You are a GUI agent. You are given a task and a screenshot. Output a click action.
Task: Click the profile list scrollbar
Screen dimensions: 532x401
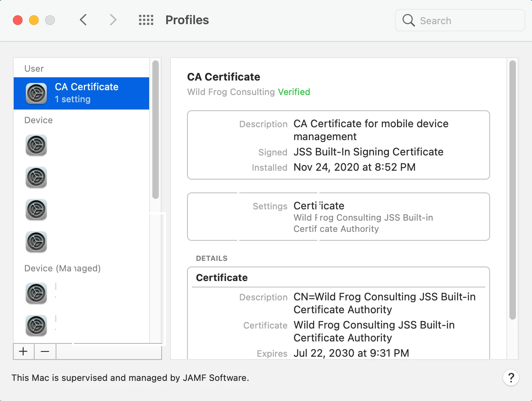click(x=156, y=130)
